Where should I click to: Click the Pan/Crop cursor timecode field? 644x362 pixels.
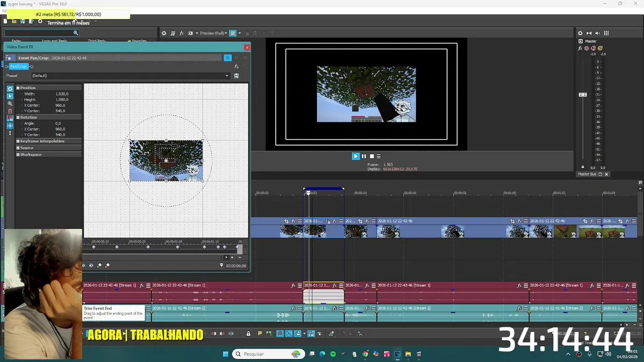pyautogui.click(x=235, y=265)
